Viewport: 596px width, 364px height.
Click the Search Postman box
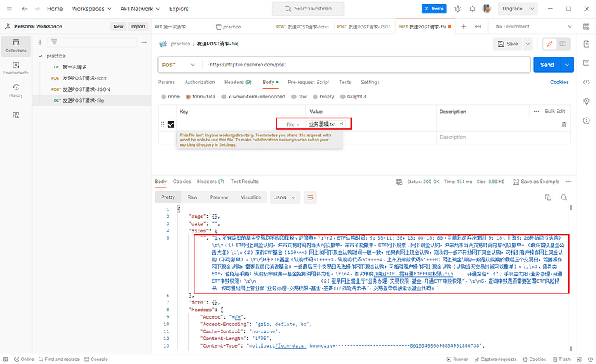(x=308, y=9)
